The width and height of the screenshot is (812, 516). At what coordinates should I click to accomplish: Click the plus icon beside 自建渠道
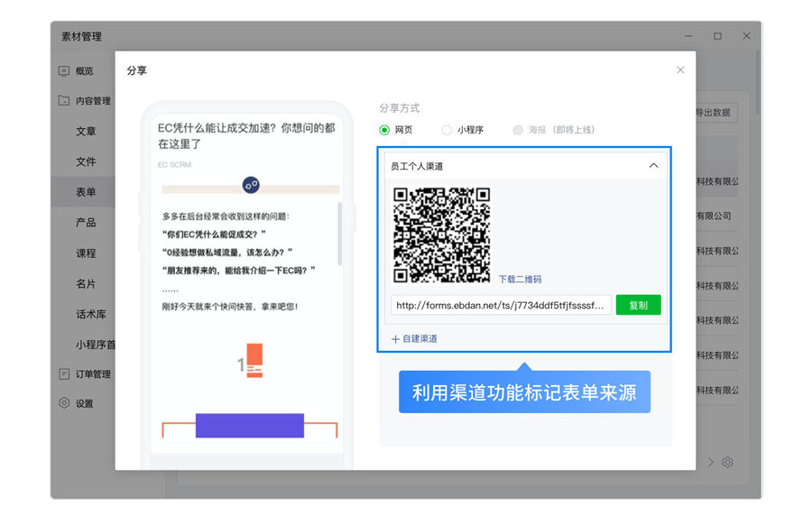(x=395, y=339)
